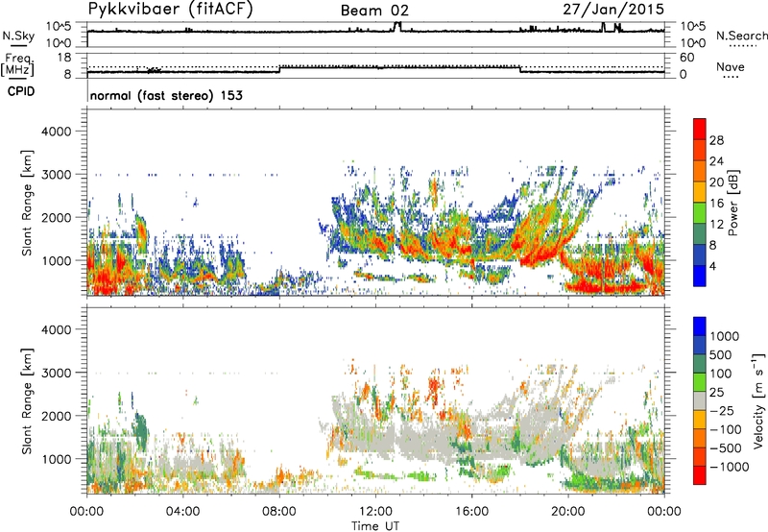This screenshot has height=532, width=768.
Task: Click the '2000' range tick in the power panel
Action: point(57,217)
